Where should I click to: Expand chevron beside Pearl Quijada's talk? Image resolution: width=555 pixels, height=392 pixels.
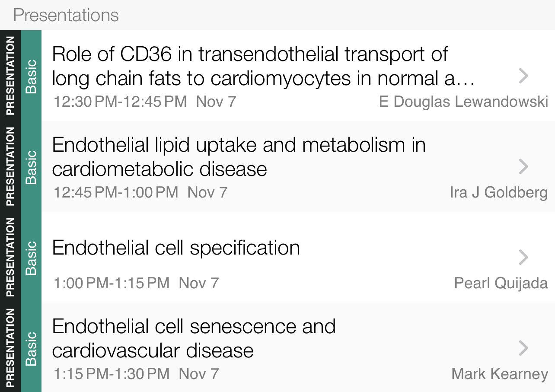tap(523, 257)
